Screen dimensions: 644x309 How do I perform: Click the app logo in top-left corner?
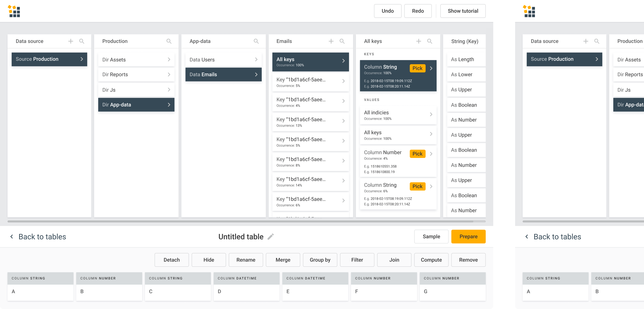(x=14, y=11)
